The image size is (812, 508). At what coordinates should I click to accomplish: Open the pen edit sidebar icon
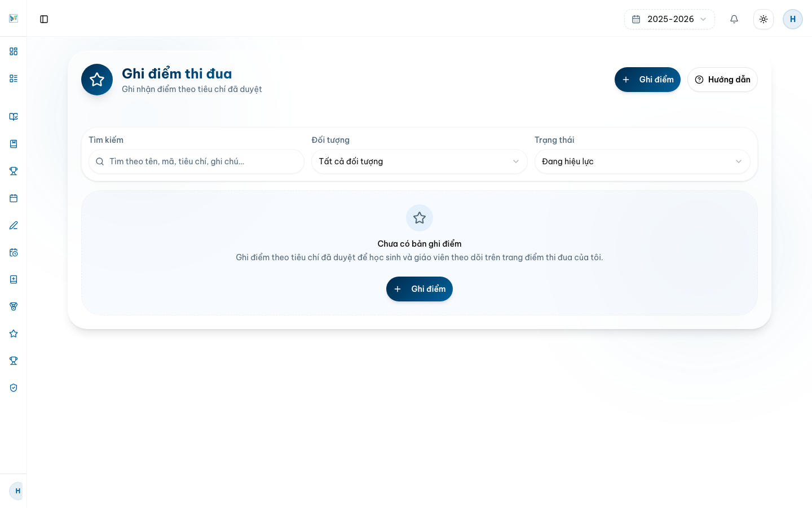(x=14, y=225)
